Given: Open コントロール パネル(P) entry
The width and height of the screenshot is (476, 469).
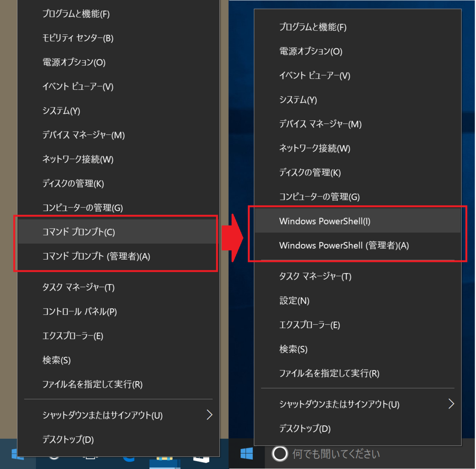Looking at the screenshot, I should [119, 311].
